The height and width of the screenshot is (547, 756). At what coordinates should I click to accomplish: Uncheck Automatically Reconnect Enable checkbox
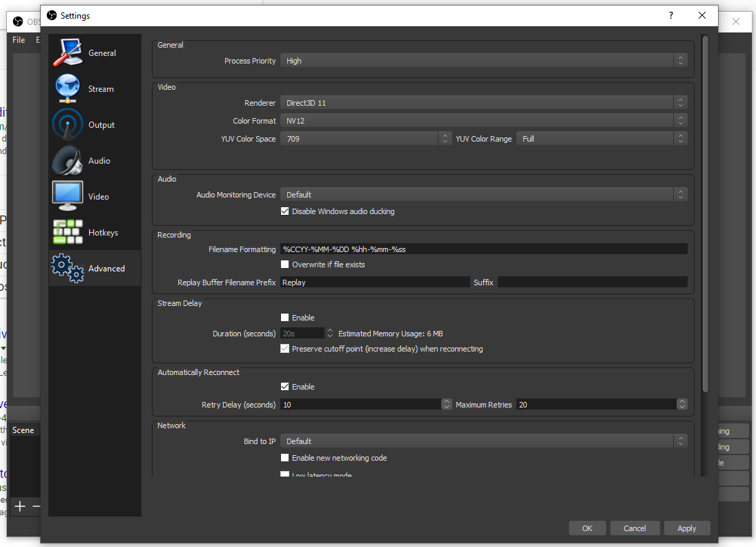click(285, 387)
